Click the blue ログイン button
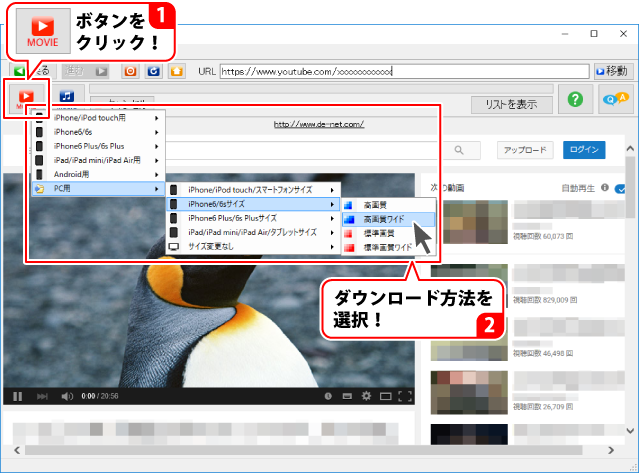 point(584,150)
